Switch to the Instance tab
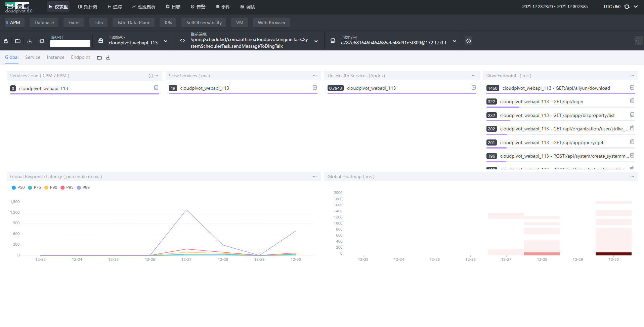Viewport: 644px width, 327px height. pos(55,57)
